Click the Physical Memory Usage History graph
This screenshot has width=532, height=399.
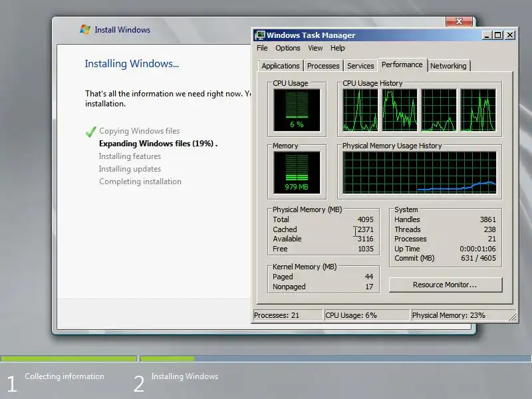click(x=420, y=172)
